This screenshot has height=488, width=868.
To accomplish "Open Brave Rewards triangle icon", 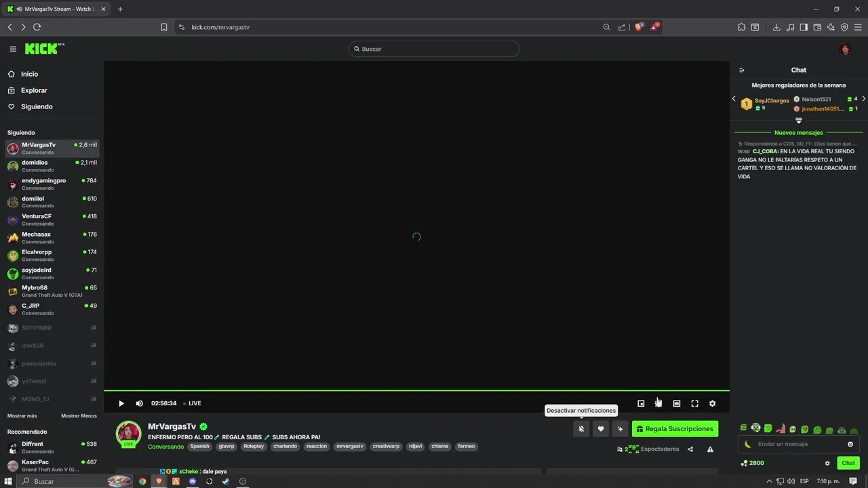I will (654, 27).
